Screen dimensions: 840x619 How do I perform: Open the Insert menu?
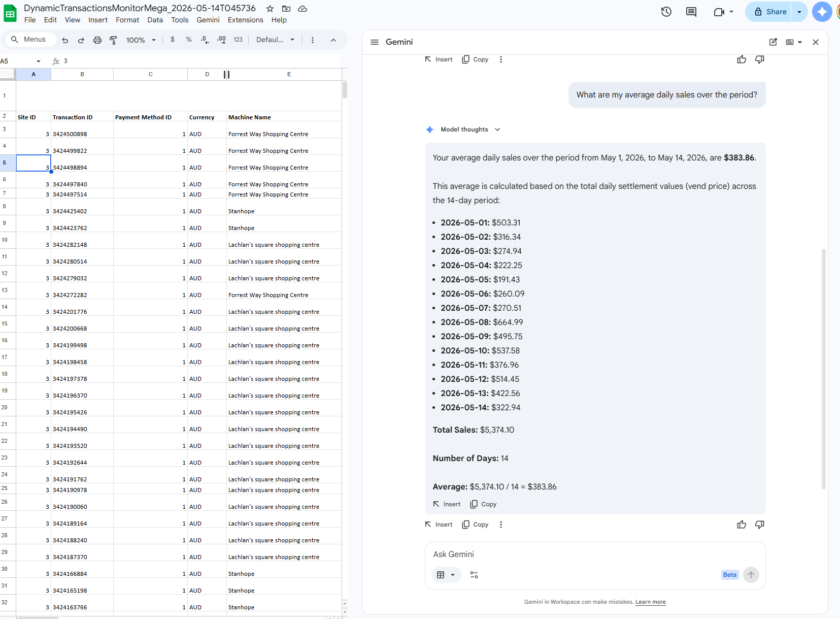pyautogui.click(x=98, y=20)
